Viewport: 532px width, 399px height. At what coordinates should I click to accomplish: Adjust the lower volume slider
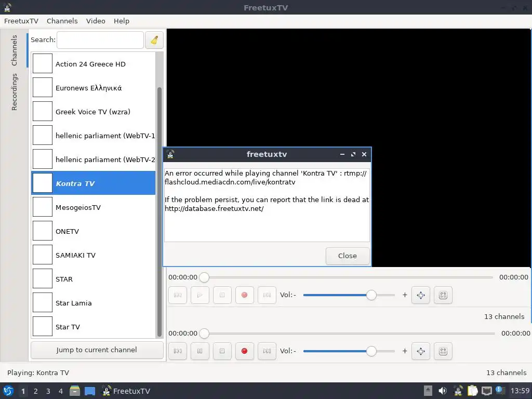[349, 351]
